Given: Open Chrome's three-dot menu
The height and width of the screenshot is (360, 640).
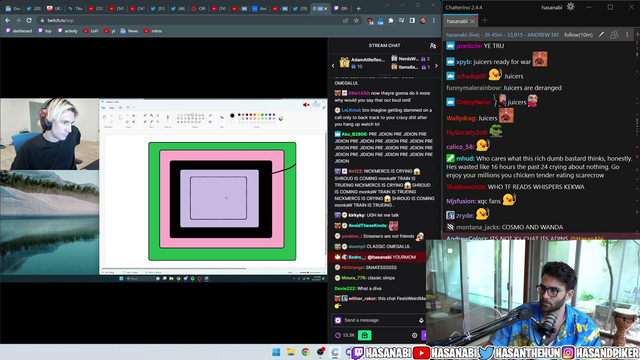Looking at the screenshot, I should [434, 20].
